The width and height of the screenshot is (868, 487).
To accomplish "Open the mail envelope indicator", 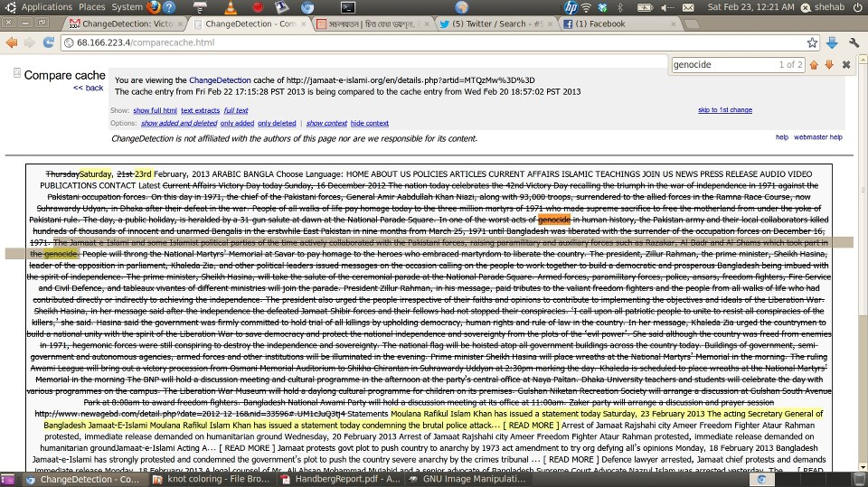I will [x=688, y=7].
